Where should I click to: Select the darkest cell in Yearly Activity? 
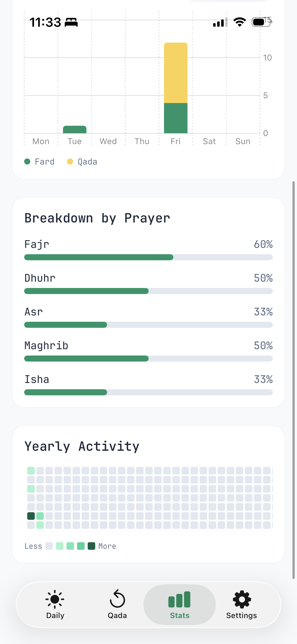(31, 516)
